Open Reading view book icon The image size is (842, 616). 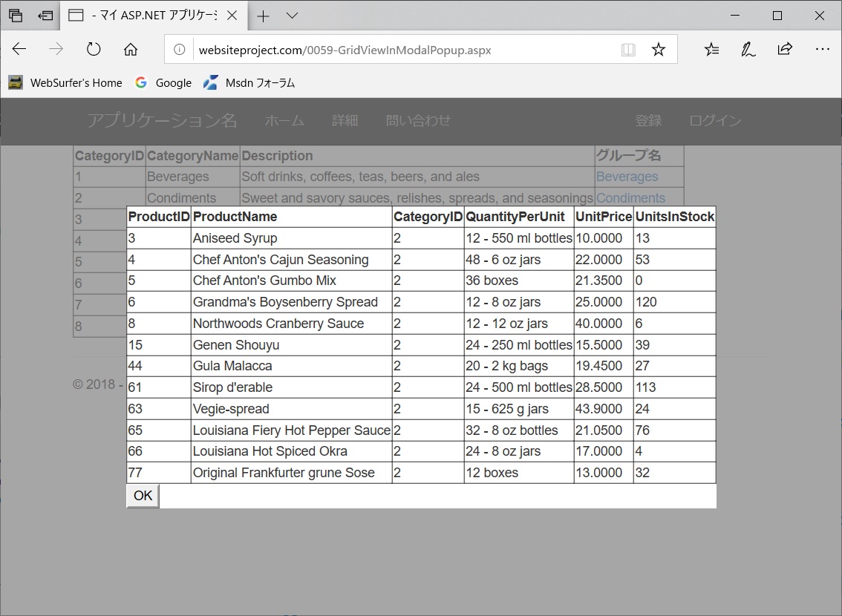pyautogui.click(x=628, y=50)
